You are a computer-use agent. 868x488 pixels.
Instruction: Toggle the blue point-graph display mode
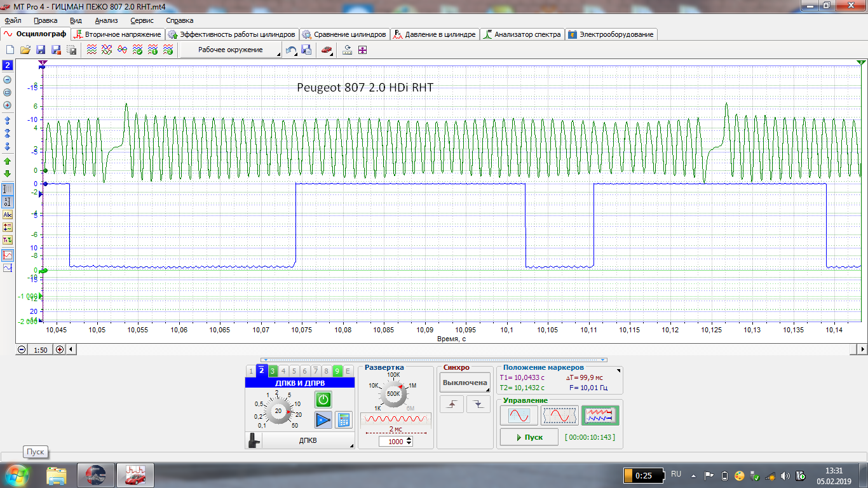[x=8, y=268]
